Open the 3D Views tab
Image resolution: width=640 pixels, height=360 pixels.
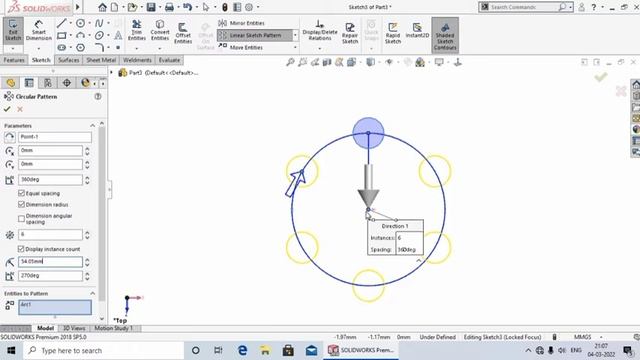(74, 328)
